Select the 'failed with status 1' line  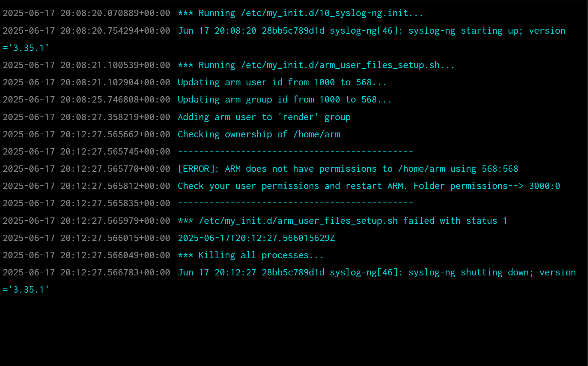tap(342, 221)
